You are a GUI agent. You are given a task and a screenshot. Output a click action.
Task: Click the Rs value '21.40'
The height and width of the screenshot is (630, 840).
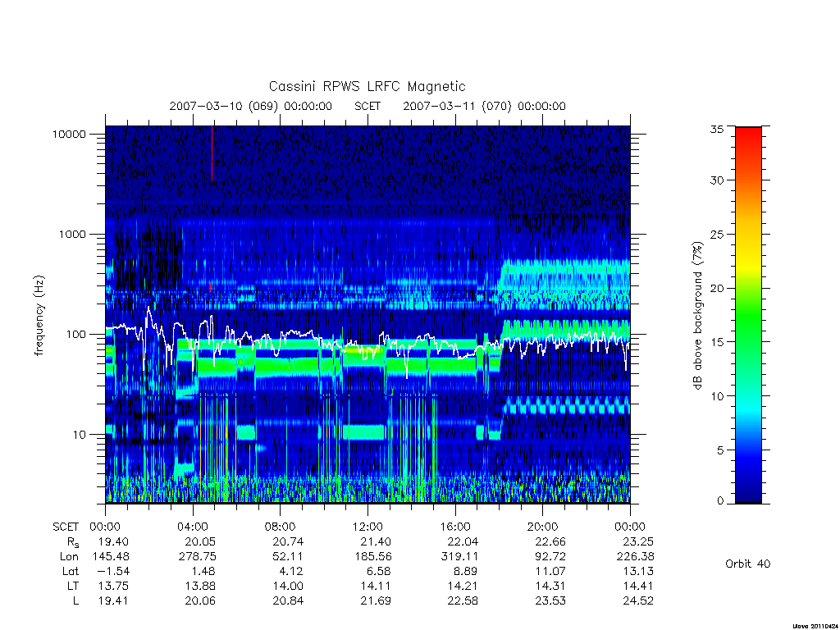click(x=376, y=541)
